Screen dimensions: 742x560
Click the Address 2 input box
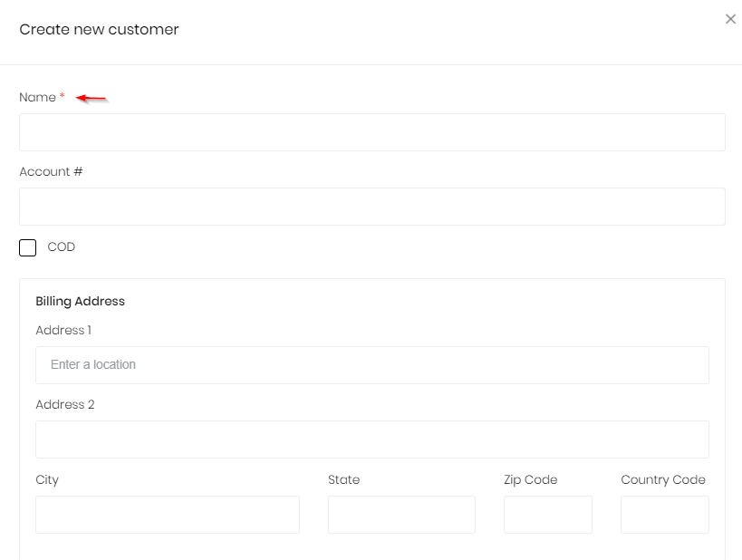[x=371, y=439]
